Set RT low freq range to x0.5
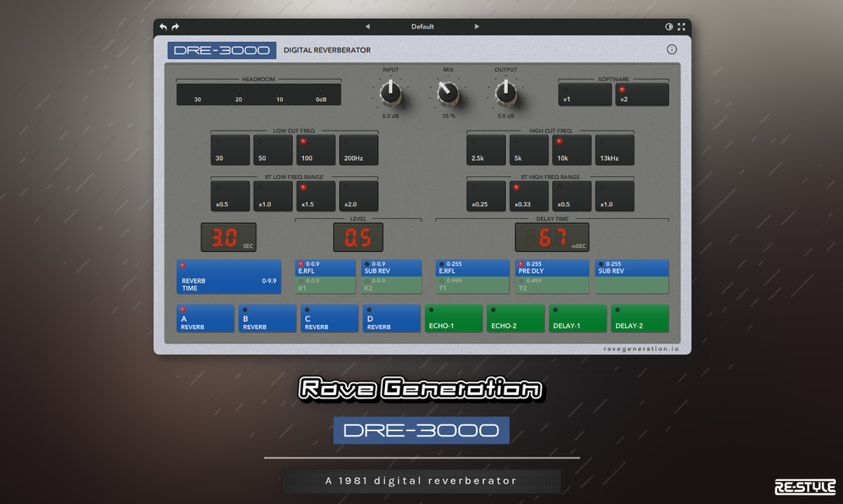Viewport: 843px width, 504px height. (x=230, y=197)
